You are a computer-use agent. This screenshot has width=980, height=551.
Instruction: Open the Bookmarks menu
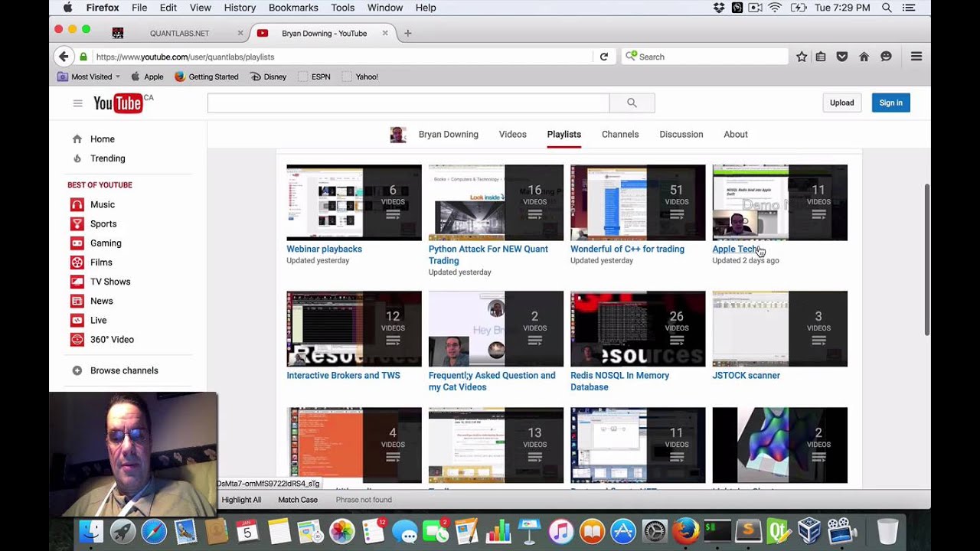pyautogui.click(x=293, y=8)
